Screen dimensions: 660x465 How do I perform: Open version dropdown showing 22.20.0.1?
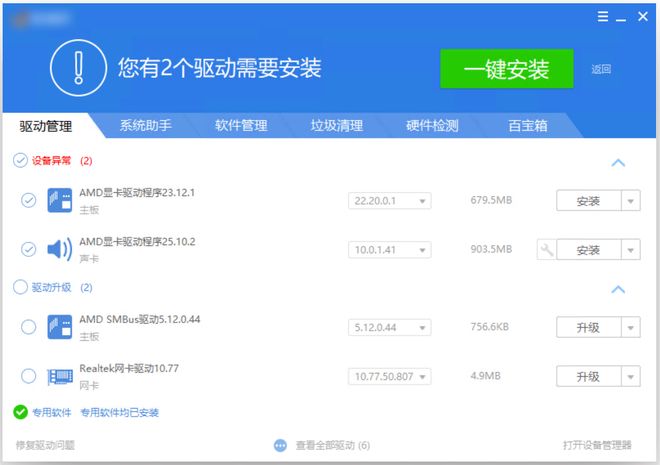click(x=389, y=201)
